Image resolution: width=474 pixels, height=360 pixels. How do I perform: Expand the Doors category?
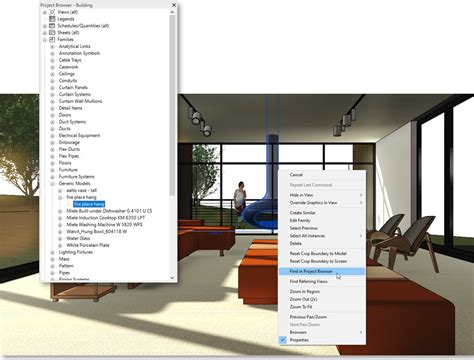[x=52, y=115]
